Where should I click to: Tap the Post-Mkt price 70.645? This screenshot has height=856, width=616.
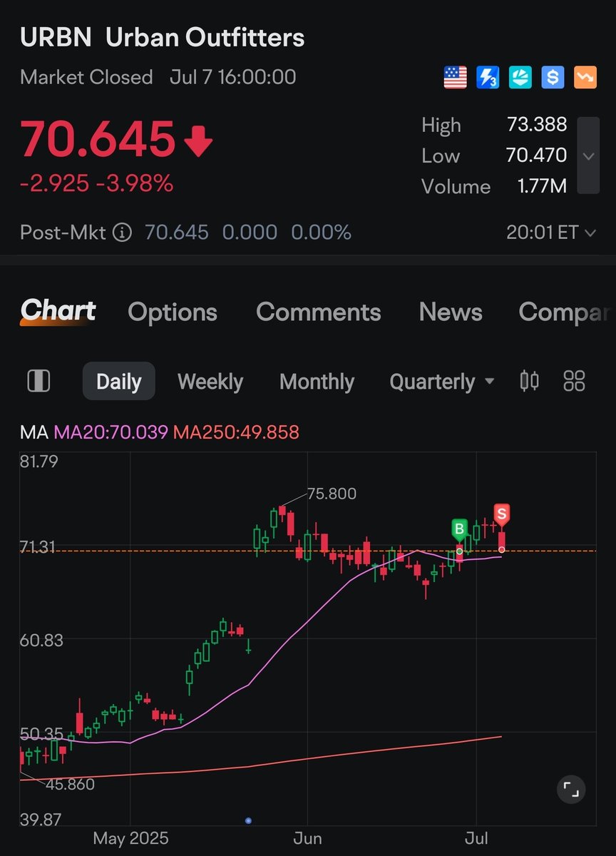(x=177, y=233)
